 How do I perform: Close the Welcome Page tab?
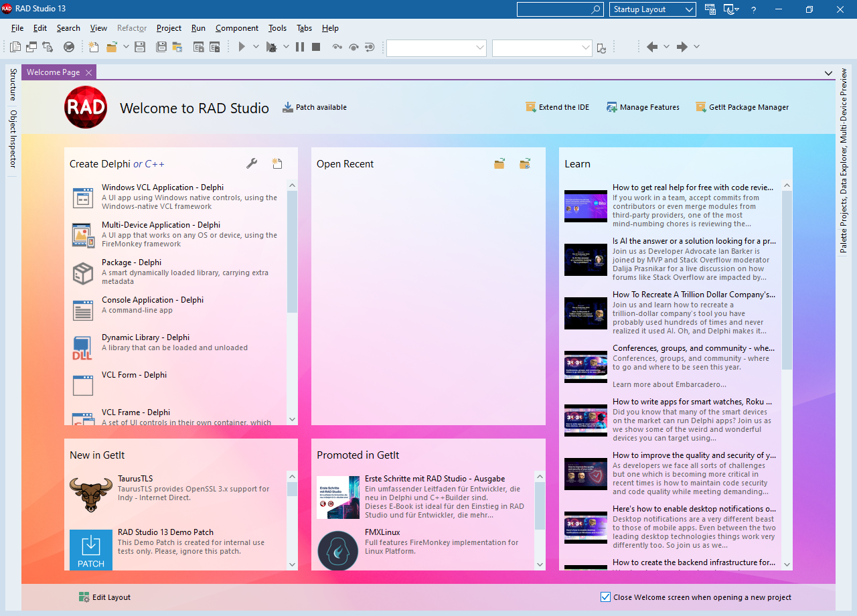tap(89, 72)
